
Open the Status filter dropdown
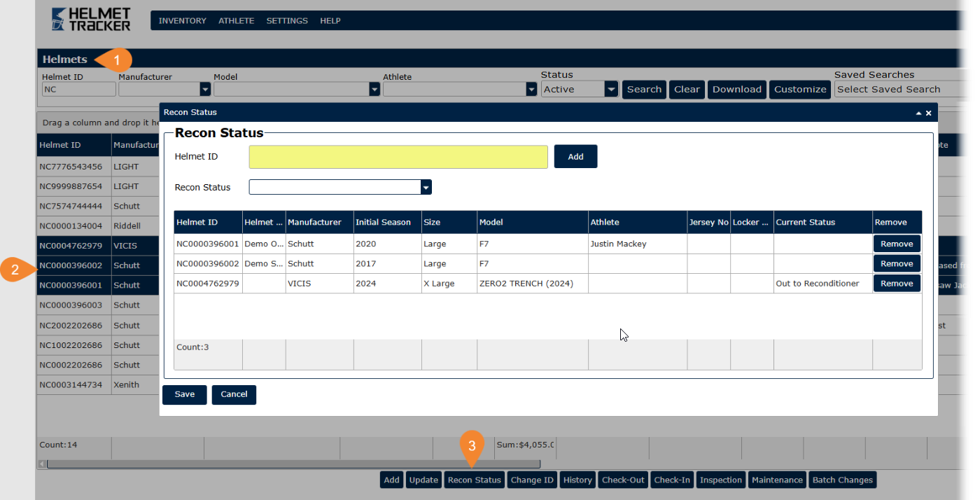click(611, 90)
